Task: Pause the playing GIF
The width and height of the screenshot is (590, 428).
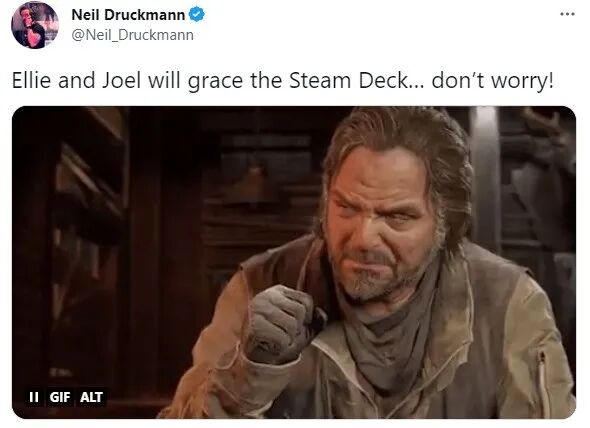Action: (x=34, y=397)
